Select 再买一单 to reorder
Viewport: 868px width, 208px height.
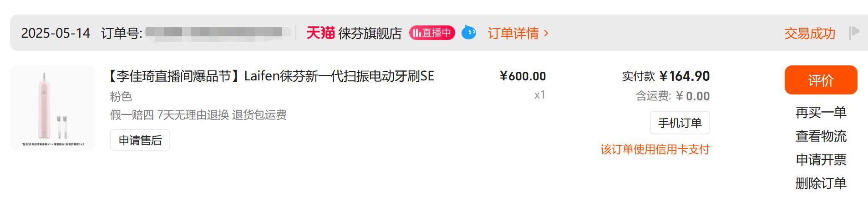(821, 112)
